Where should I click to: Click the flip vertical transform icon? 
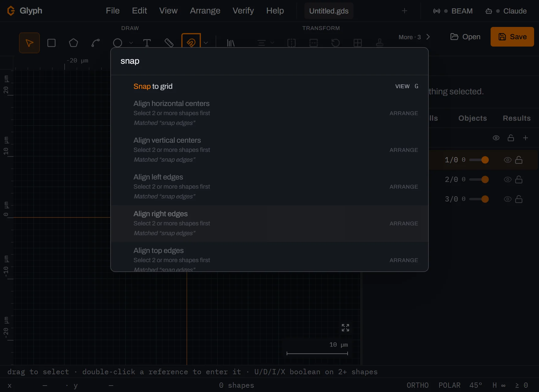tap(314, 43)
